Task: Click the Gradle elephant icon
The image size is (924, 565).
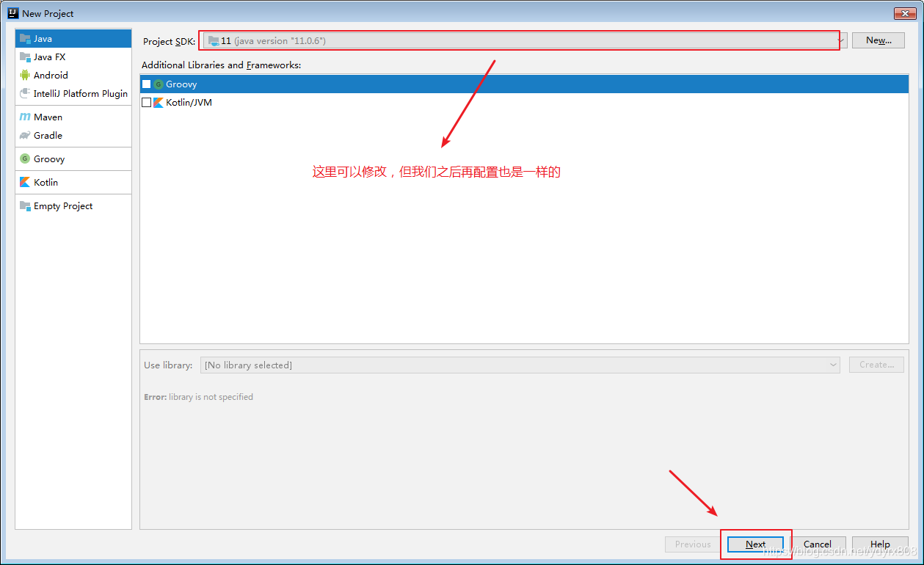Action: coord(25,135)
